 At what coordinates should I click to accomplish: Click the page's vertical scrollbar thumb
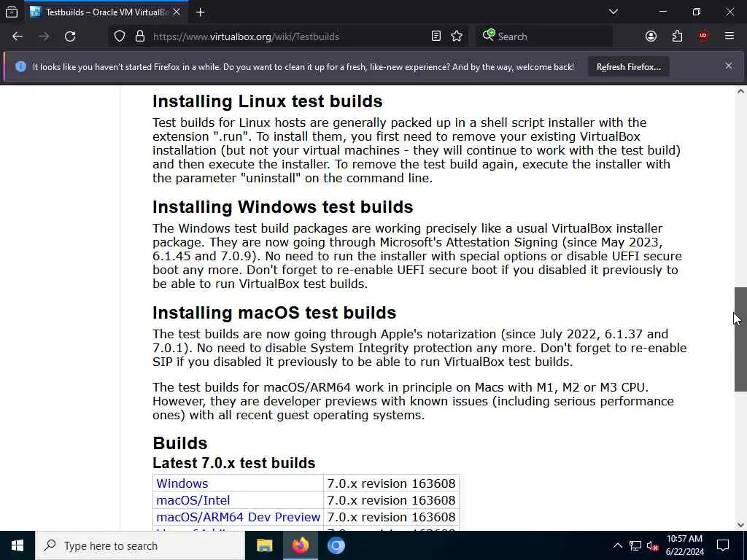[740, 339]
